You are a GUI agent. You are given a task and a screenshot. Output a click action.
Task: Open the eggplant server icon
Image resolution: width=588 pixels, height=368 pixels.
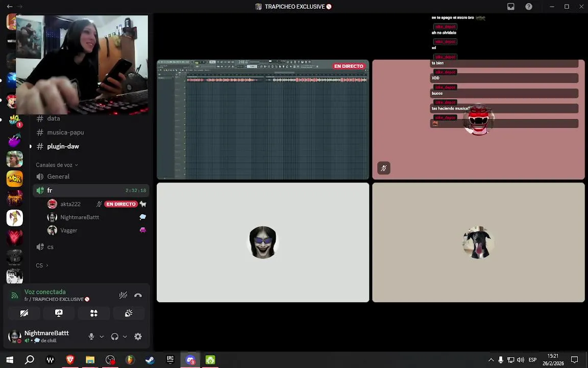[15, 140]
